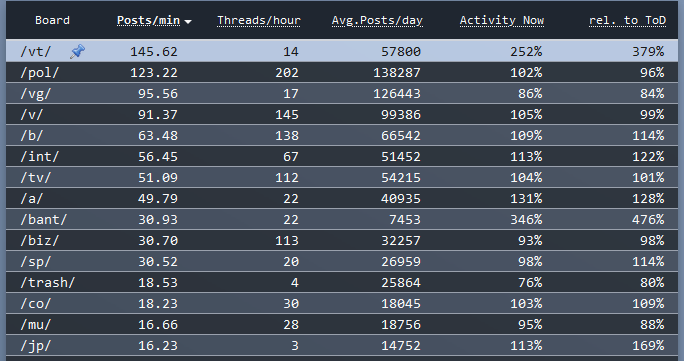This screenshot has width=684, height=361.
Task: Click the 51.09 posts/min value
Action: point(158,177)
